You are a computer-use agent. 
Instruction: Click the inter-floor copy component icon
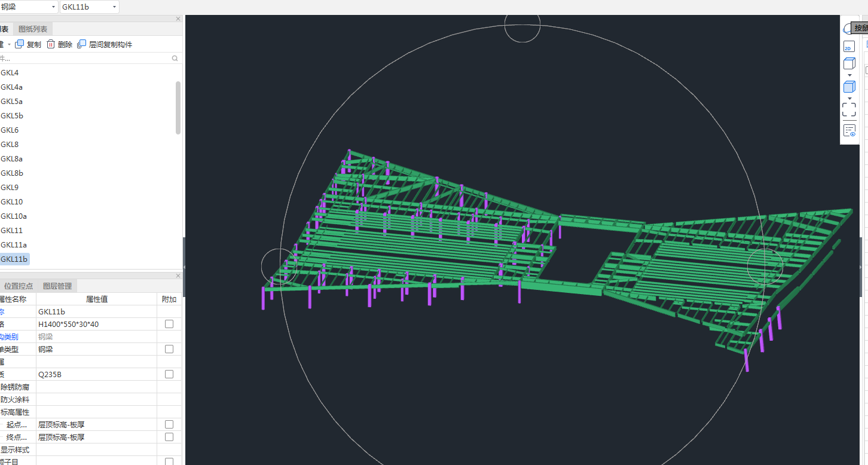(82, 44)
